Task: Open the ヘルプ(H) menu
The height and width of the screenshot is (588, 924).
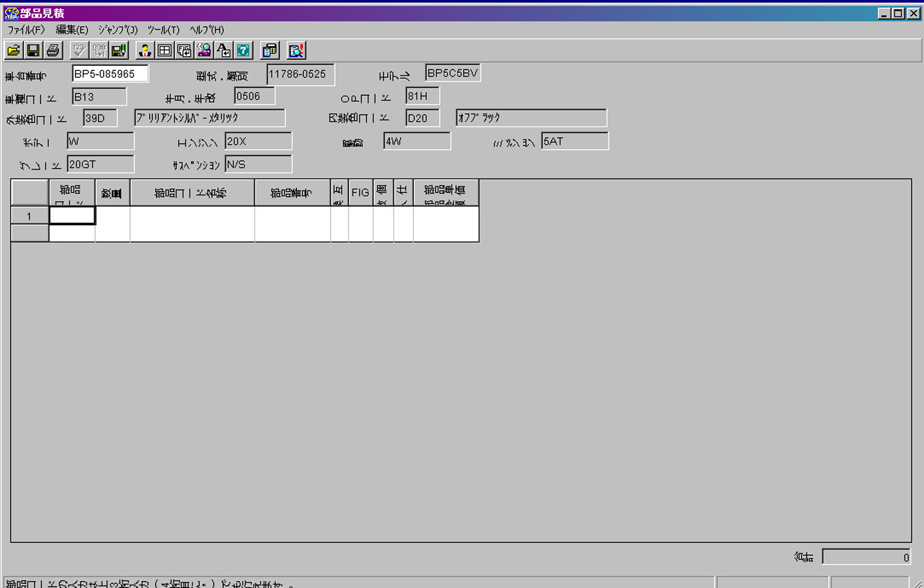Action: click(x=207, y=30)
